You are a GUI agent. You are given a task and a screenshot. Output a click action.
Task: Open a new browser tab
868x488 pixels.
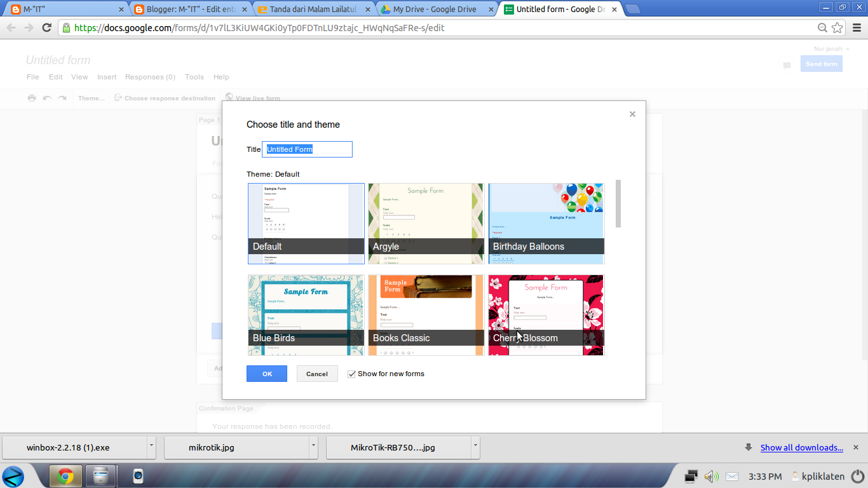click(632, 9)
